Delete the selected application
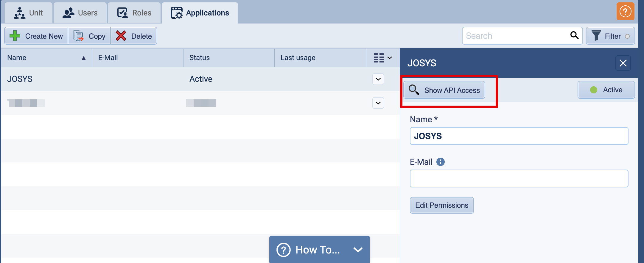 click(134, 36)
